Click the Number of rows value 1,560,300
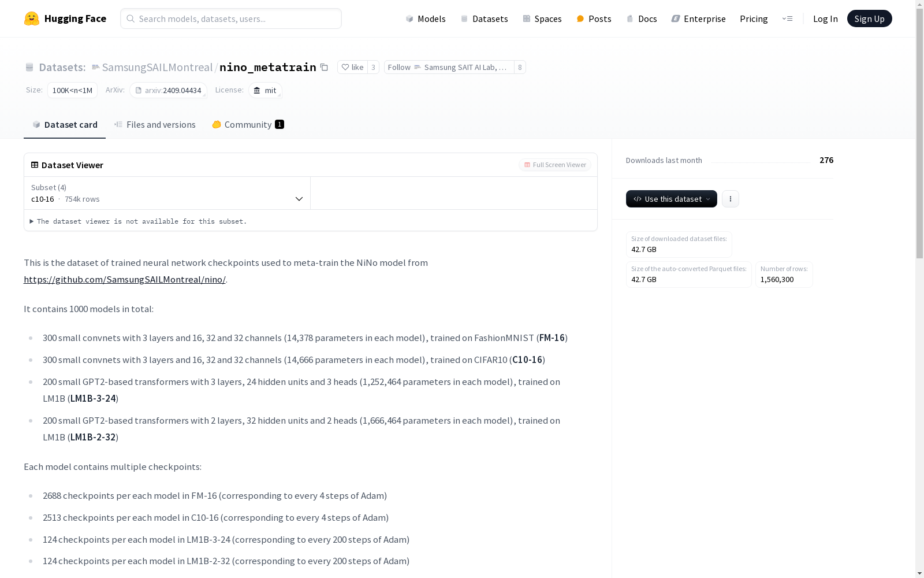Image resolution: width=924 pixels, height=578 pixels. tap(777, 279)
